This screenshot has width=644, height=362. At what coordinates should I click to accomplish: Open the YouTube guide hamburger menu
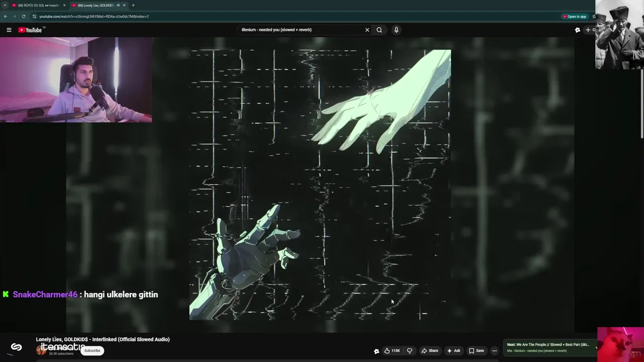pyautogui.click(x=9, y=30)
